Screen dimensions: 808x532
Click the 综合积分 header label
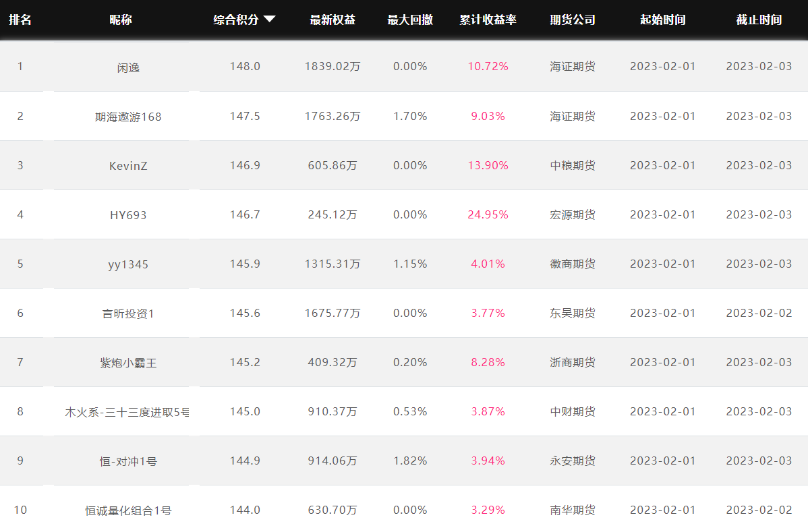[236, 20]
